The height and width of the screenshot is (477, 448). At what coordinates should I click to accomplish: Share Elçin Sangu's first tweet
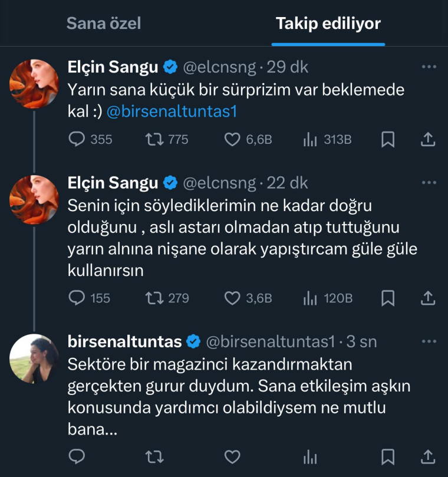(x=428, y=140)
